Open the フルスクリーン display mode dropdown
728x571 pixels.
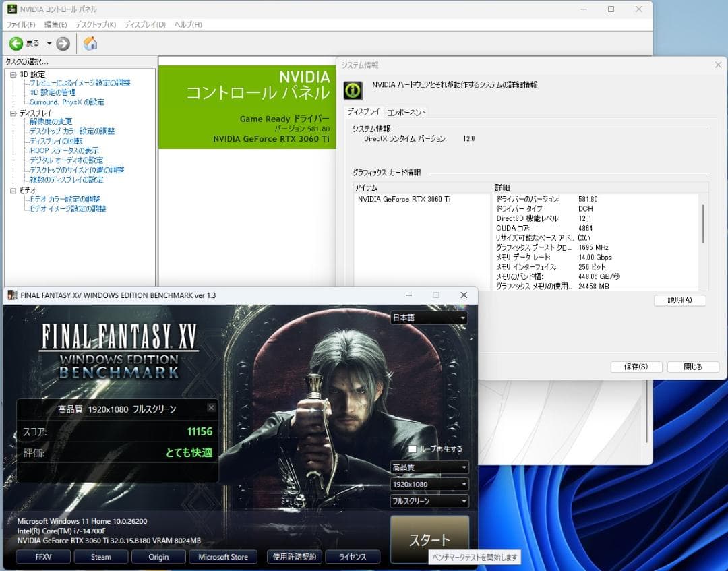(x=429, y=501)
